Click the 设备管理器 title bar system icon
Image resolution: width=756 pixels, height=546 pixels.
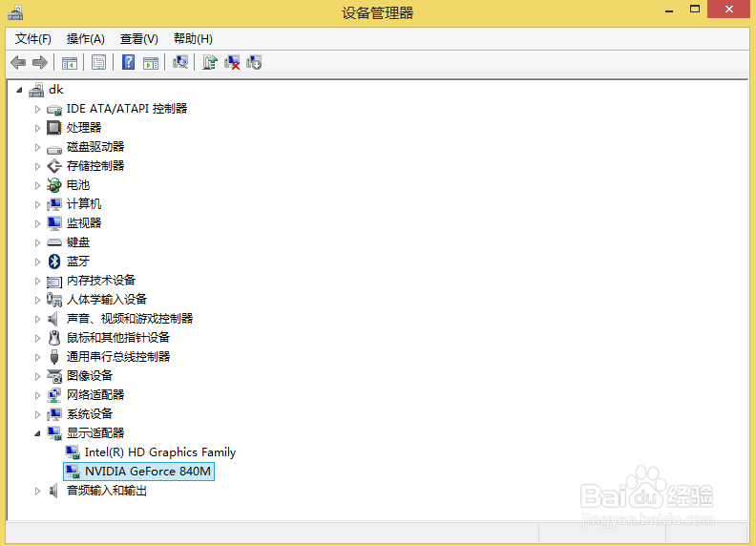[15, 12]
